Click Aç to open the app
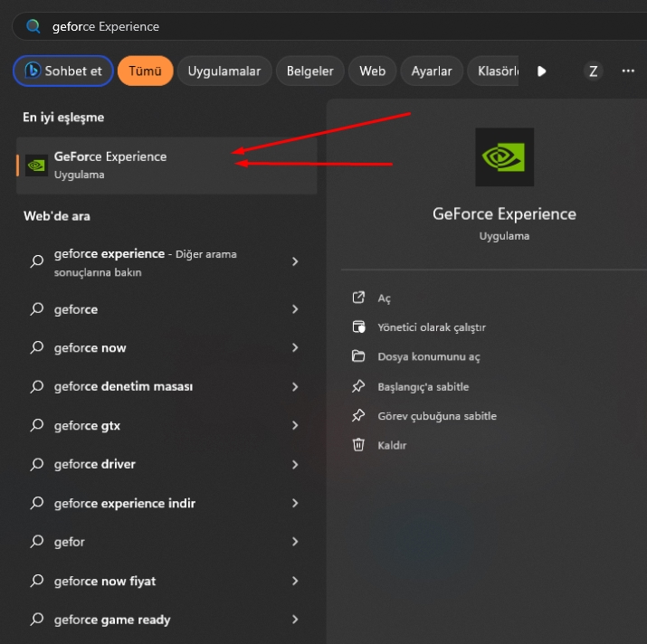Screen dimensions: 647x644 point(385,298)
